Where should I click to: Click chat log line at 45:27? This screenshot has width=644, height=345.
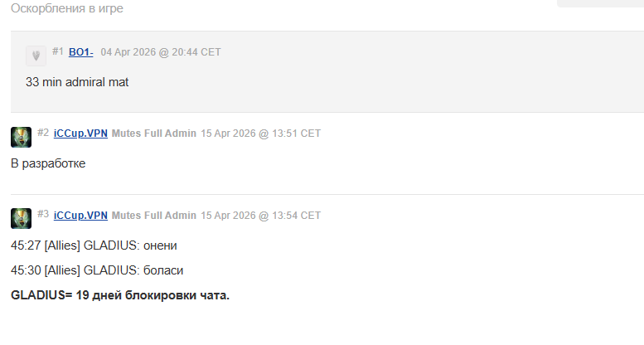[x=94, y=245]
